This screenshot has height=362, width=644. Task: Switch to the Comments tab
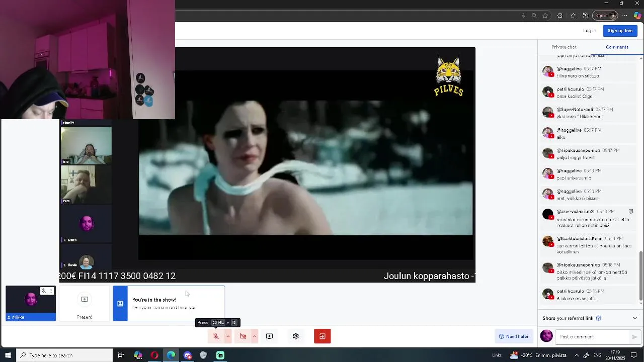[617, 47]
